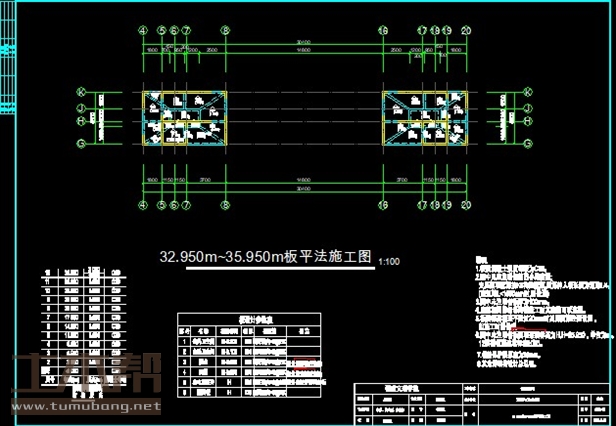Select axis bubble G right of plan
Viewport: 616px width, 426px height.
tap(528, 142)
